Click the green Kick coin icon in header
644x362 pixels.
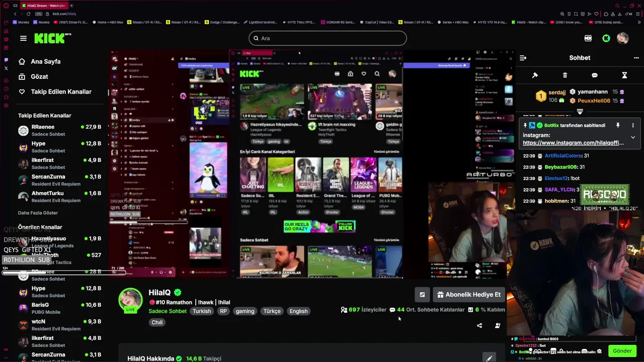point(606,38)
